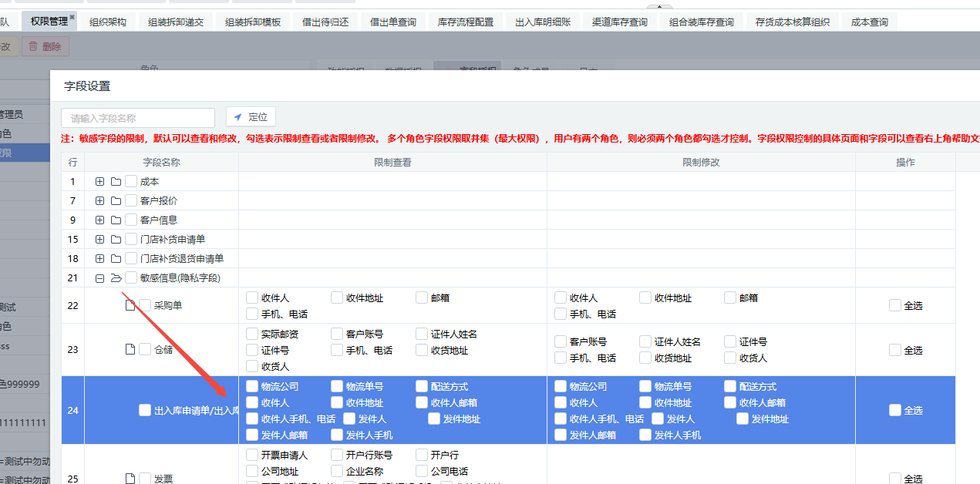The image size is (980, 484).
Task: Click the folder icon beside 成本
Action: coord(116,182)
